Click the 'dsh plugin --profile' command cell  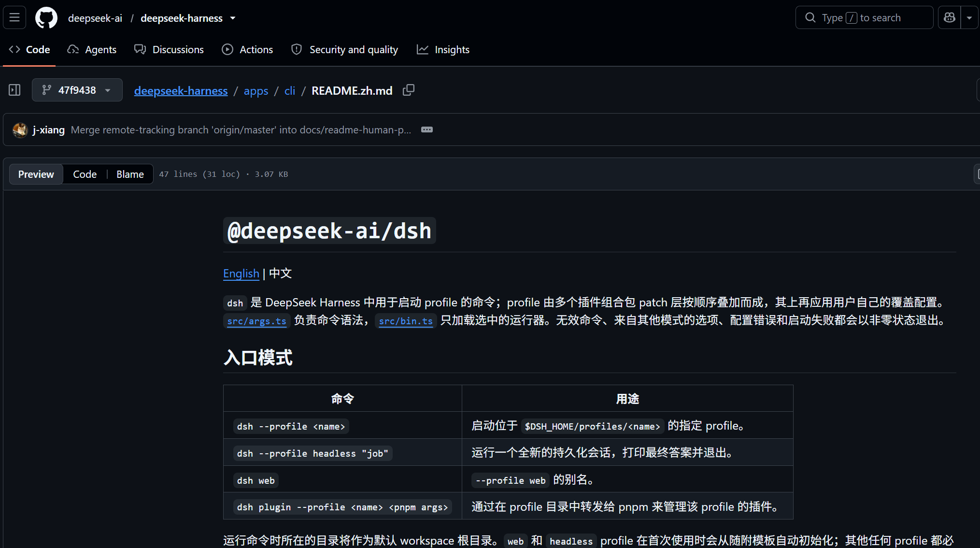pos(342,506)
